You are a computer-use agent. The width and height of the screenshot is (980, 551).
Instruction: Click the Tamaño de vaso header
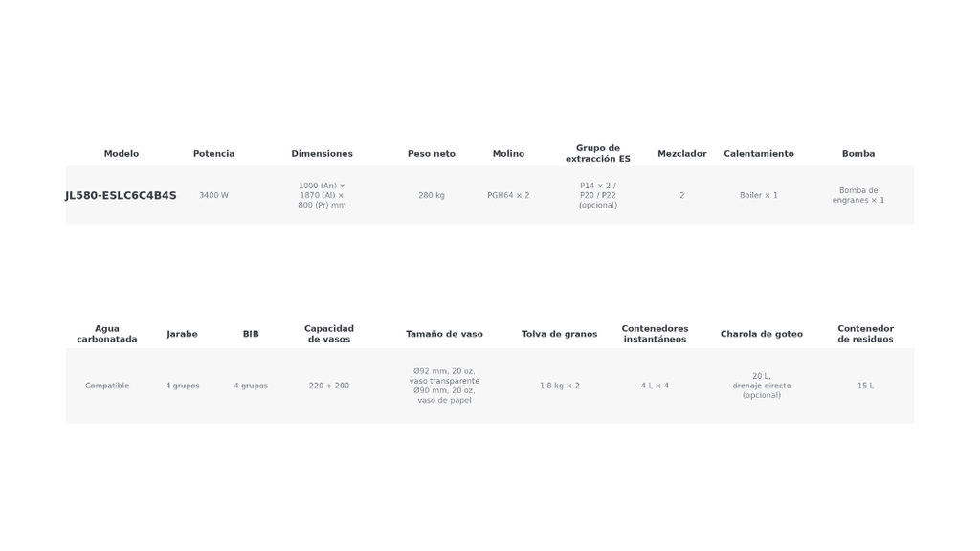(444, 334)
